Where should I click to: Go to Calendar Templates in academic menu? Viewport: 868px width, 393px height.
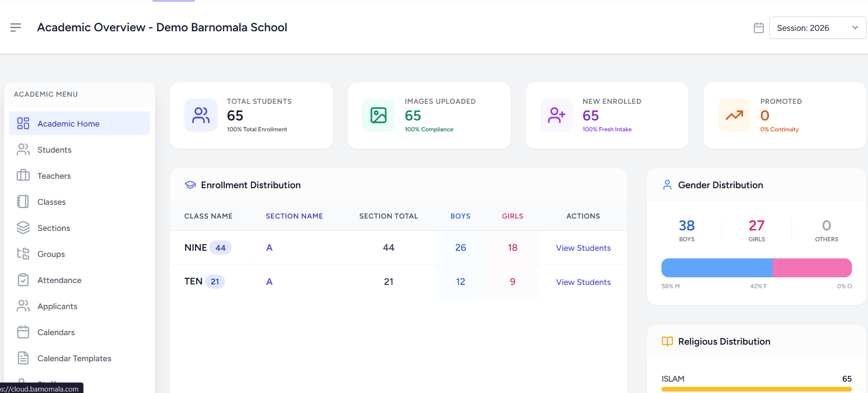(x=80, y=358)
